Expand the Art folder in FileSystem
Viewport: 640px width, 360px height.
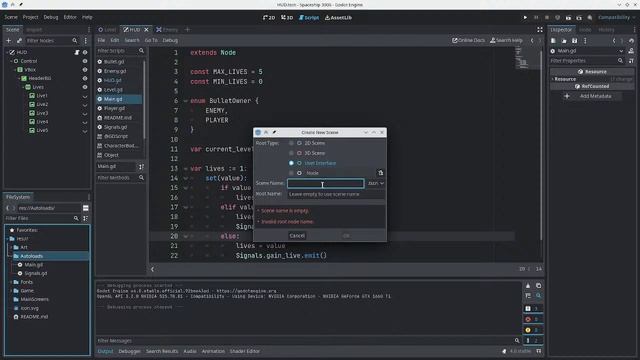(x=11, y=247)
